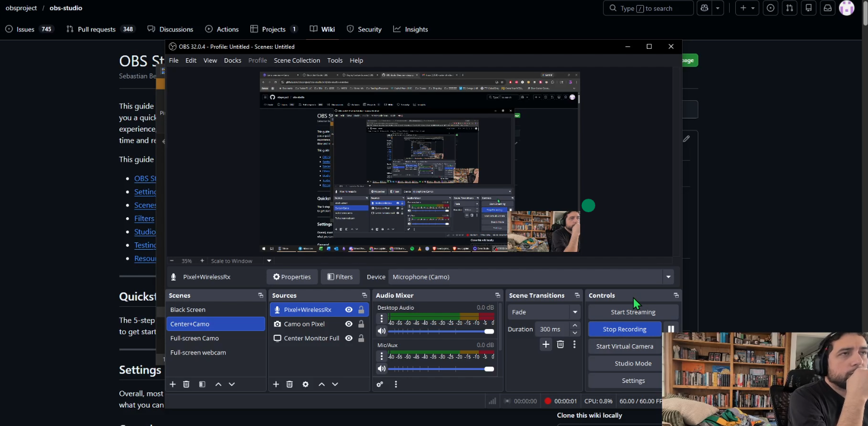Open GitHub issues circle icon in header
The image size is (868, 426).
(771, 8)
